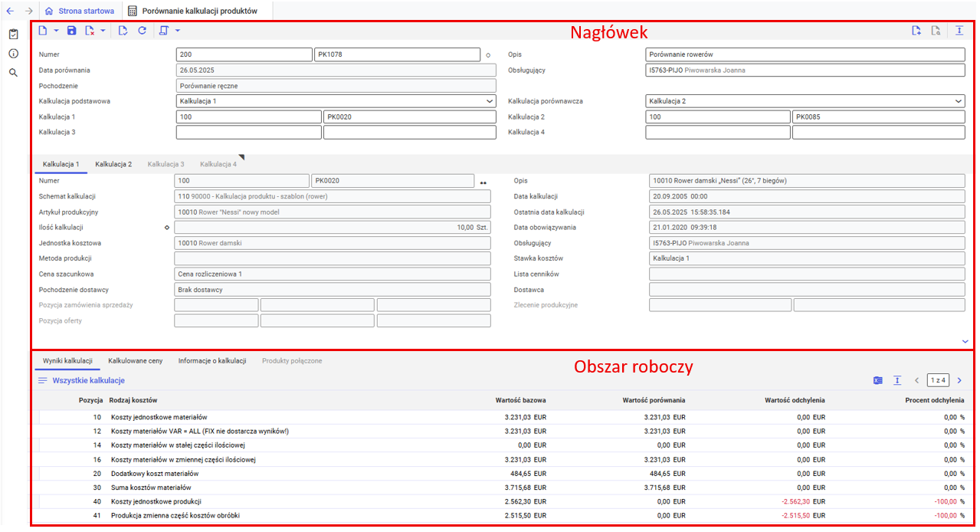This screenshot has width=980, height=532.
Task: Switch to the Informacje o kalkulacji tab
Action: (x=212, y=360)
